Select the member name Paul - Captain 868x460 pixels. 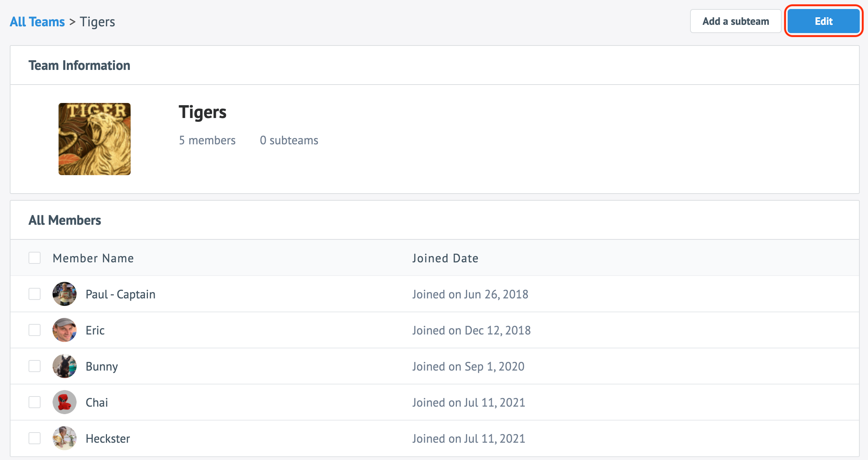click(x=121, y=294)
